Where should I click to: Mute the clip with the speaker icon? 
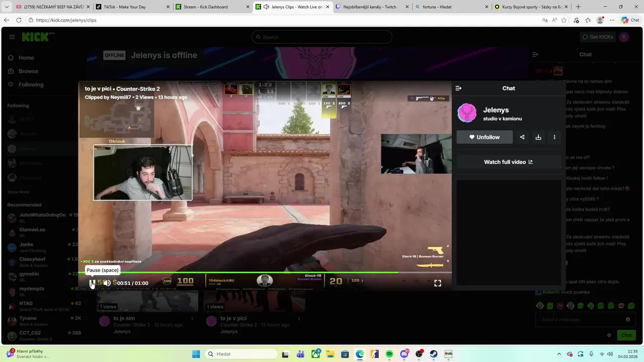point(107,283)
